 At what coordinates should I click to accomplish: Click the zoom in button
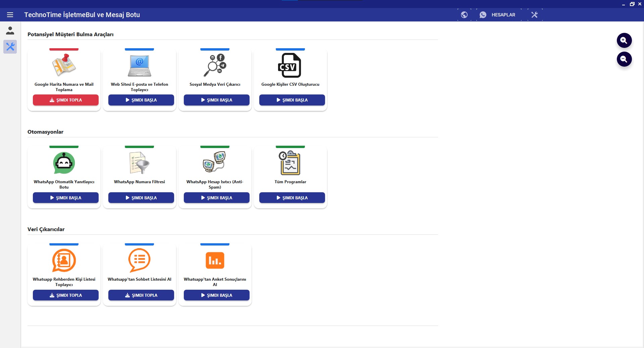coord(624,40)
